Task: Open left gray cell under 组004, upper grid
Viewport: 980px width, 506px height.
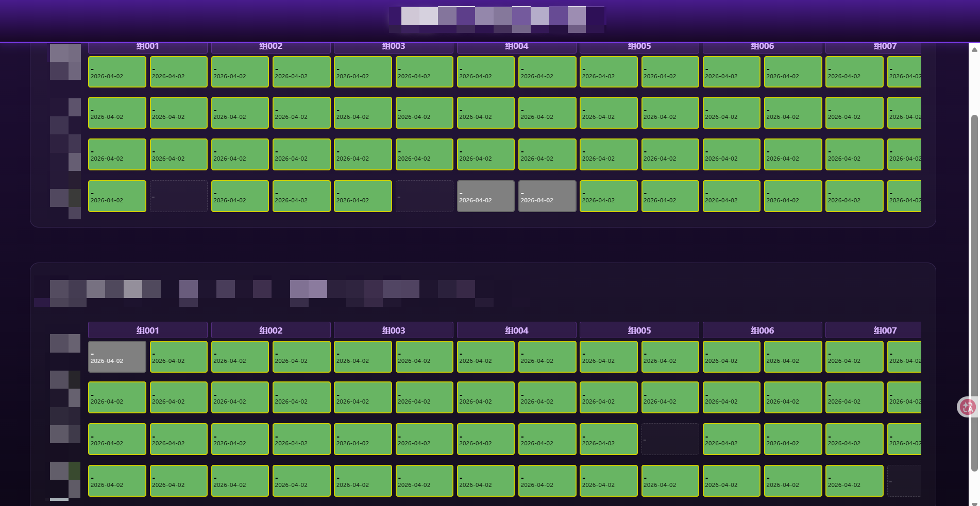Action: 486,196
